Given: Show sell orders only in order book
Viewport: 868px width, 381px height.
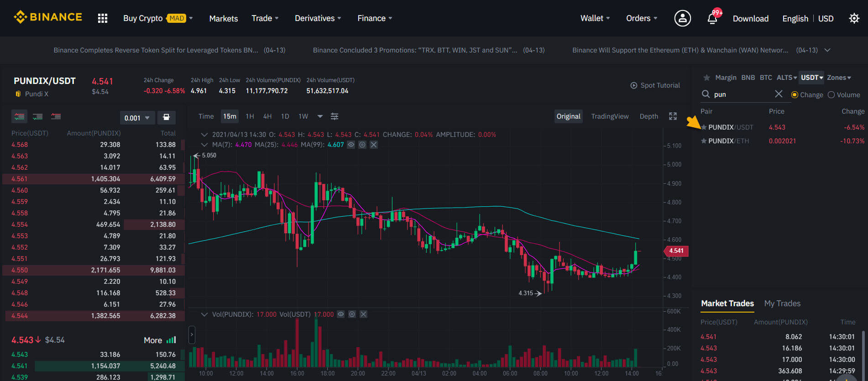Looking at the screenshot, I should (x=56, y=117).
